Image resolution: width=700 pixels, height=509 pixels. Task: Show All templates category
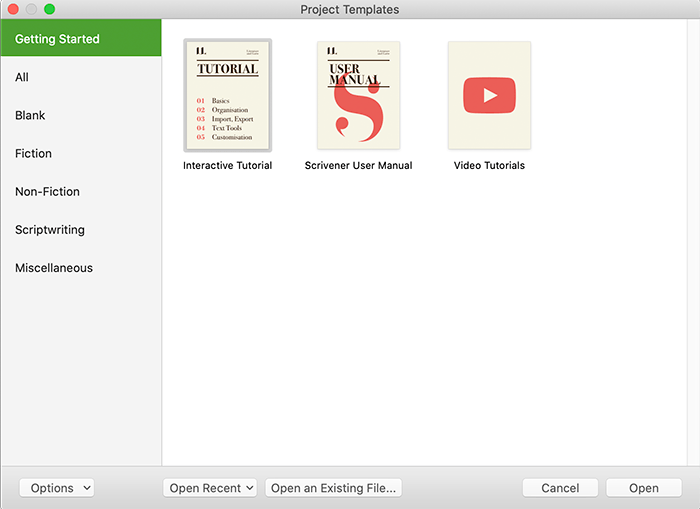click(x=81, y=77)
